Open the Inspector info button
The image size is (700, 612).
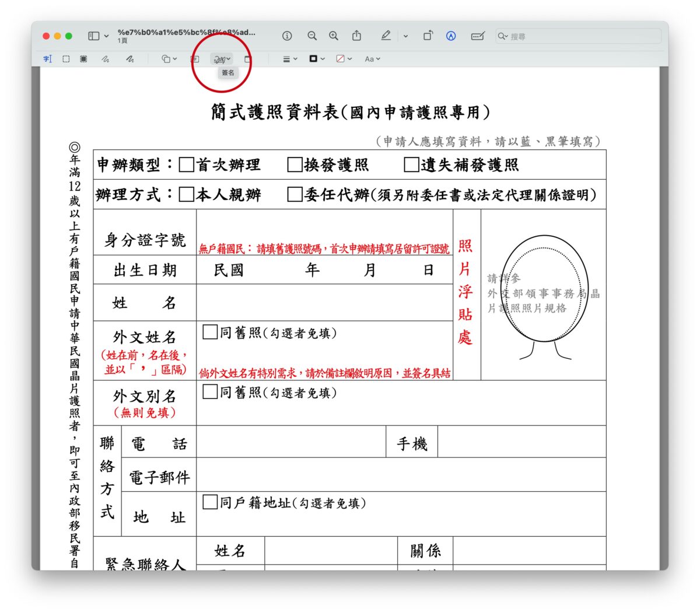coord(287,36)
